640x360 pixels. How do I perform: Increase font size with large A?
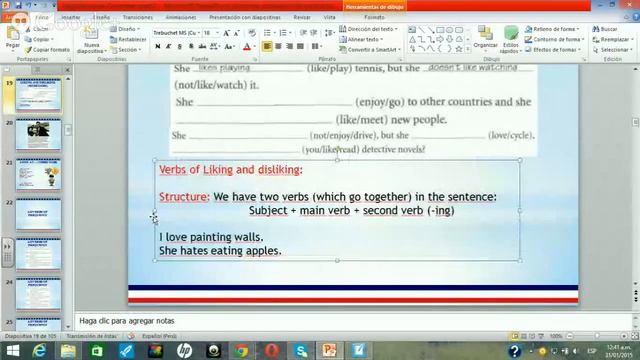(227, 33)
